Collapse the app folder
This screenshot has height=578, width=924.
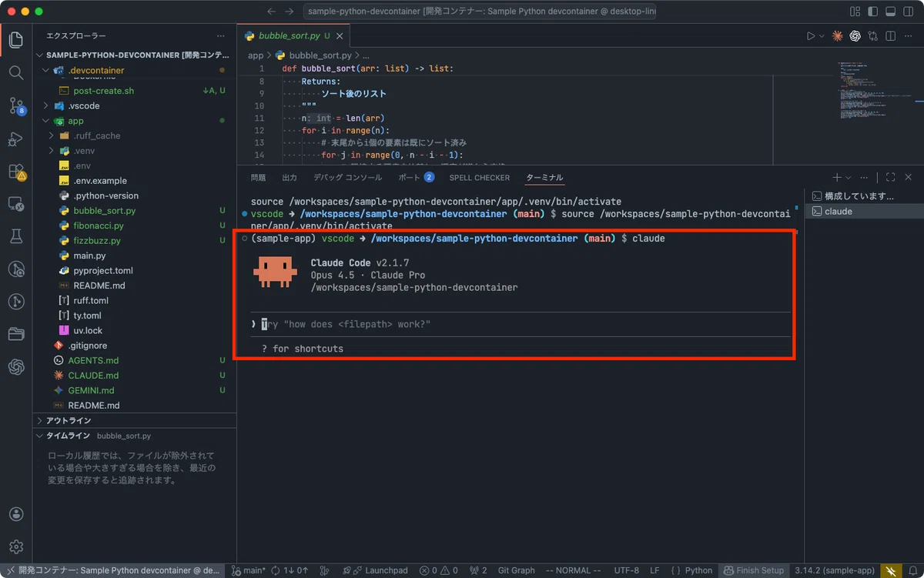click(x=45, y=121)
